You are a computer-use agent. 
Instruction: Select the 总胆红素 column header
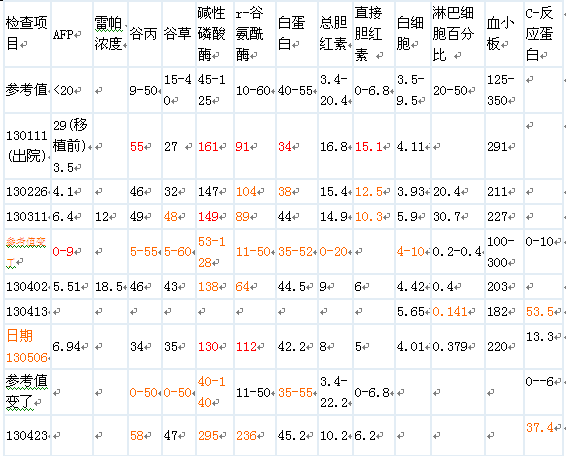[335, 34]
